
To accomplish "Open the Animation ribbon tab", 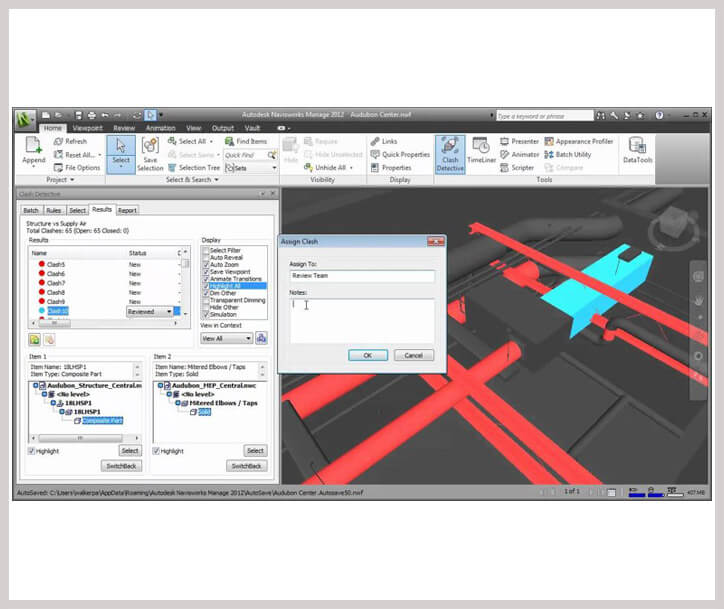I will (x=161, y=128).
